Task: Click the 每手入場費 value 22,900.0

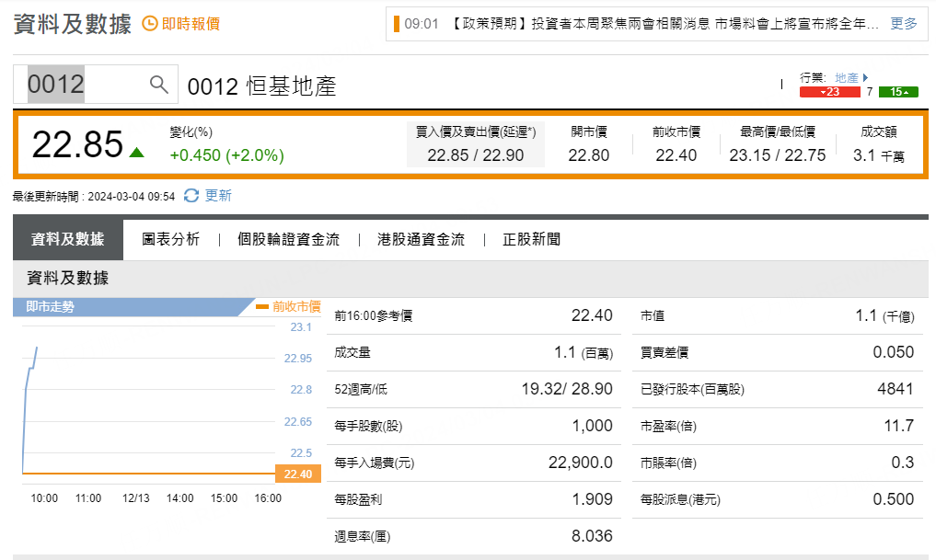Action: coord(580,463)
